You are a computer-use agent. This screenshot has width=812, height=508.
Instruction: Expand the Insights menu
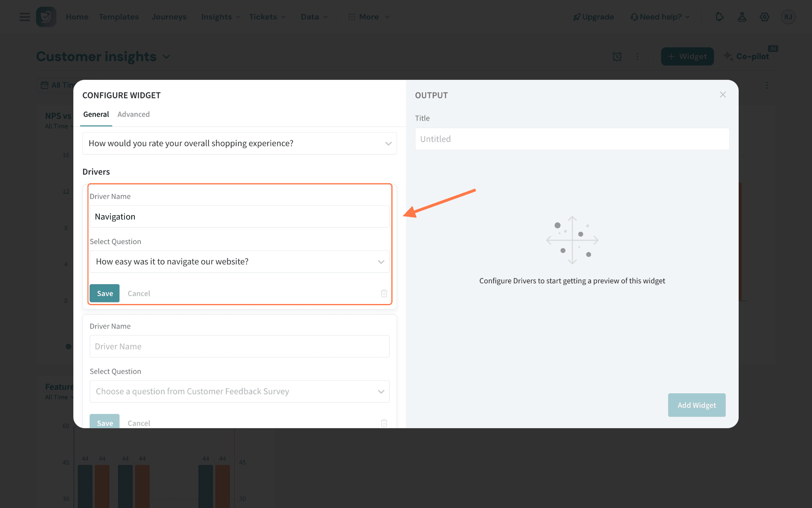click(x=221, y=17)
